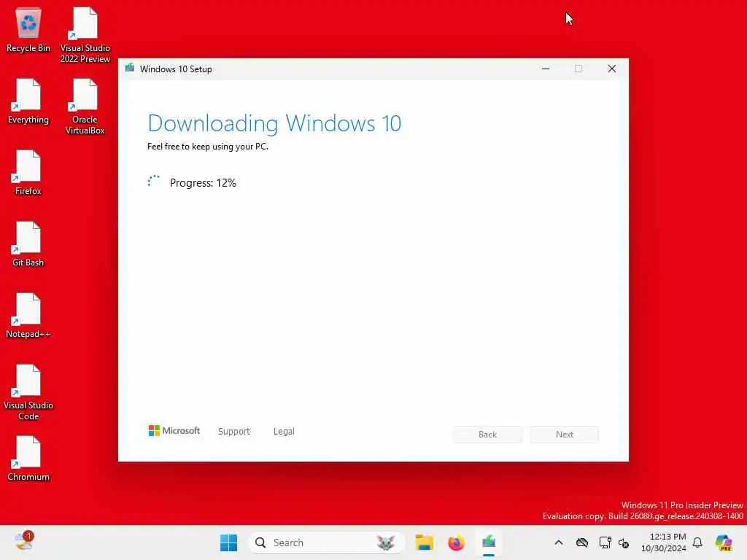
Task: Click the Next button
Action: [x=564, y=435]
